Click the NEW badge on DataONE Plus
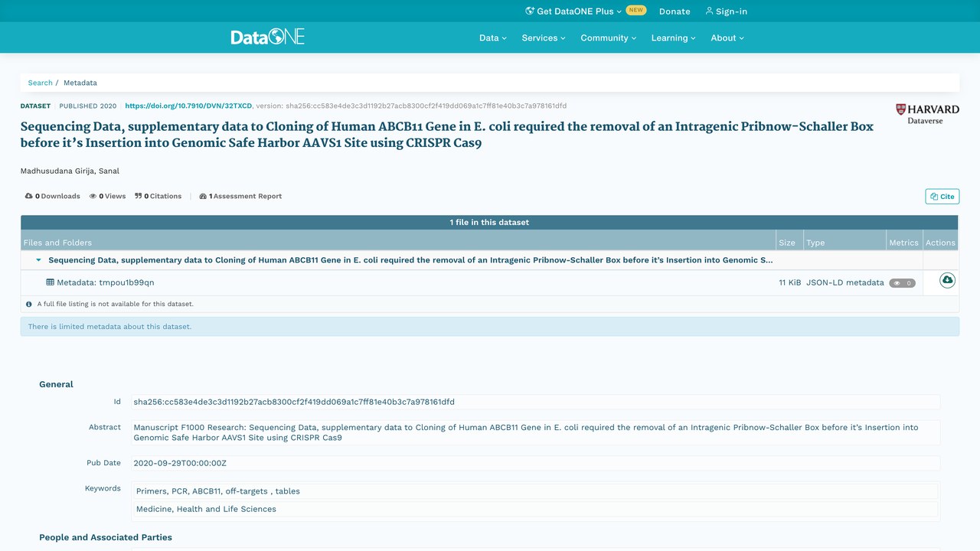 tap(635, 10)
